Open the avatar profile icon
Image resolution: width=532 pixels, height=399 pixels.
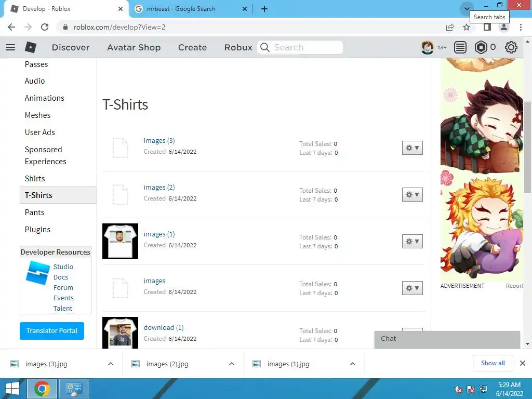(x=428, y=47)
